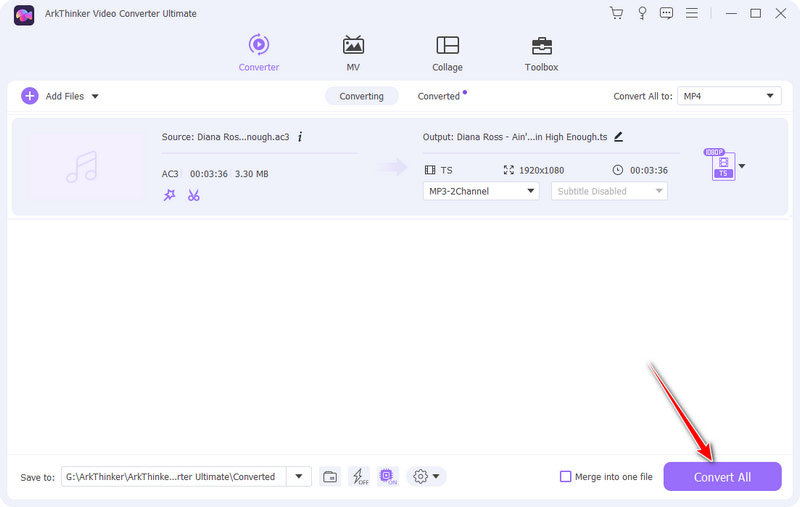Screen dimensions: 800x507
Task: Open the output folder icon
Action: pos(330,477)
